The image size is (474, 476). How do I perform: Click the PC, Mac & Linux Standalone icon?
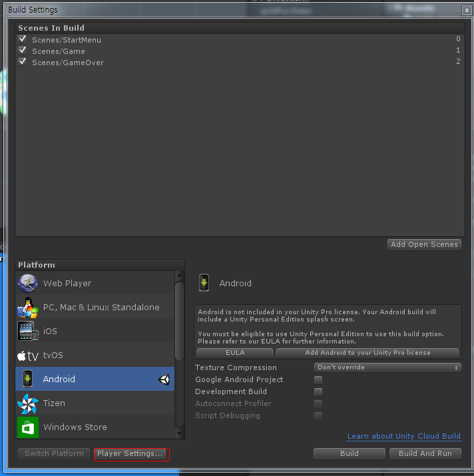pos(28,307)
